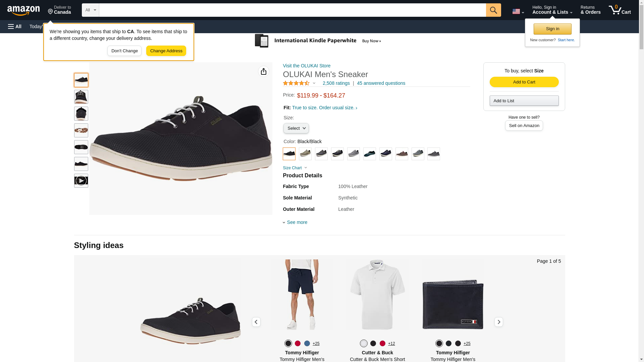644x362 pixels.
Task: Click the Change Address button
Action: [166, 51]
